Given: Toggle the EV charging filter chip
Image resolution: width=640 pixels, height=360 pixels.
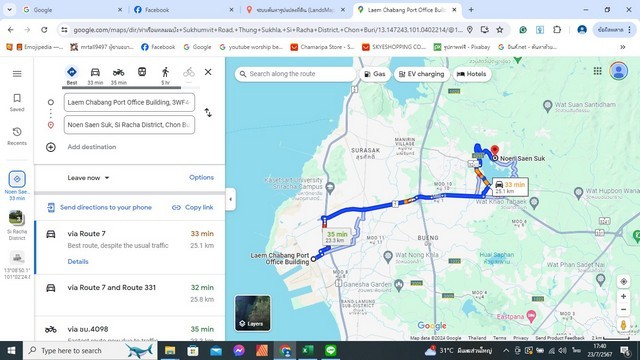Looking at the screenshot, I should 421,74.
